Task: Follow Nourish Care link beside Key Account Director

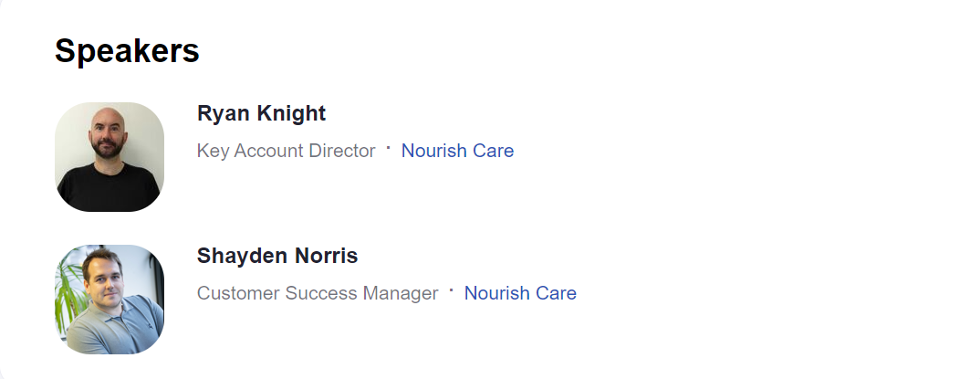Action: [x=457, y=151]
